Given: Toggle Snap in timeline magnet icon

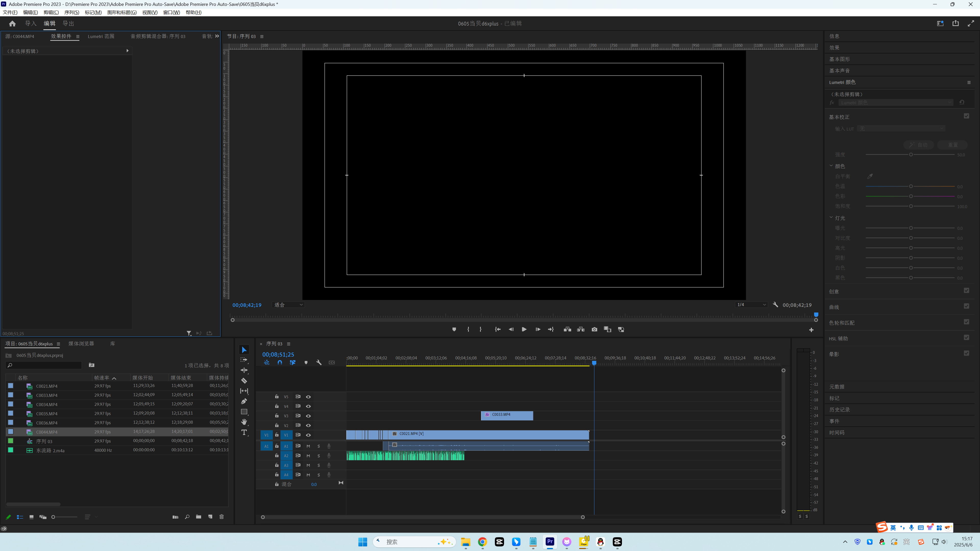Looking at the screenshot, I should (280, 362).
